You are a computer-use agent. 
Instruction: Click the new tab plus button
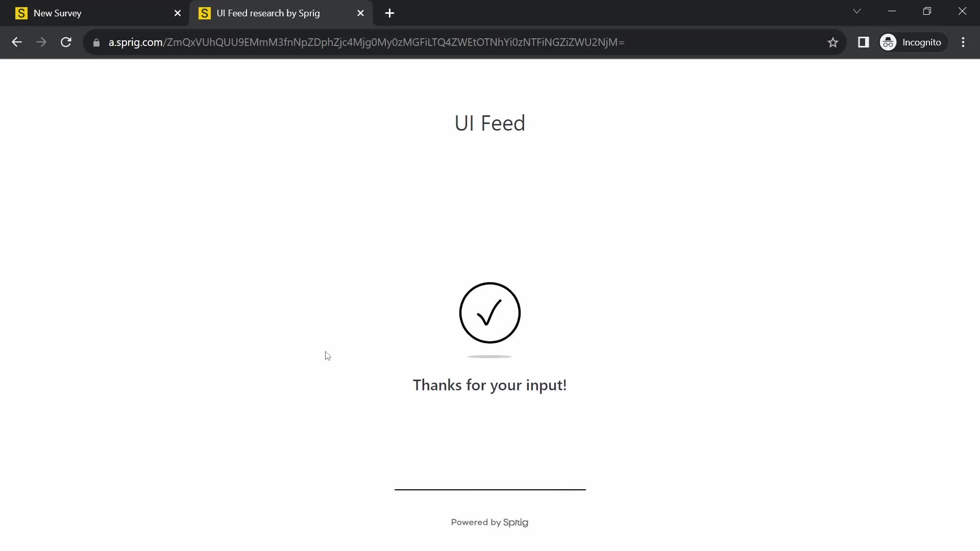(390, 13)
